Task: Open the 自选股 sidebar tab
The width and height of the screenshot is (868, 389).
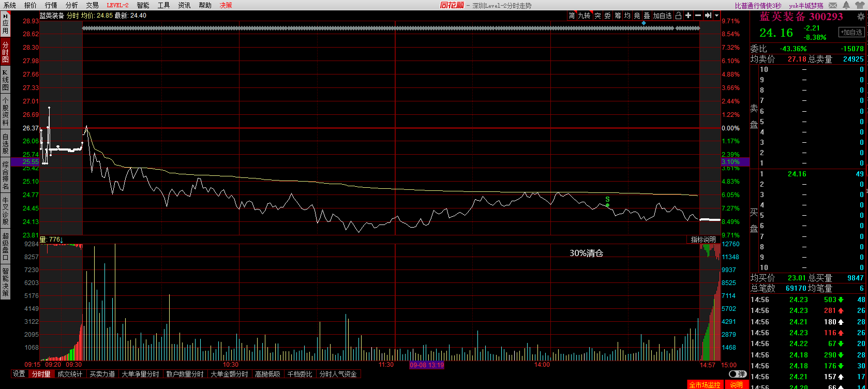Action: 5,144
